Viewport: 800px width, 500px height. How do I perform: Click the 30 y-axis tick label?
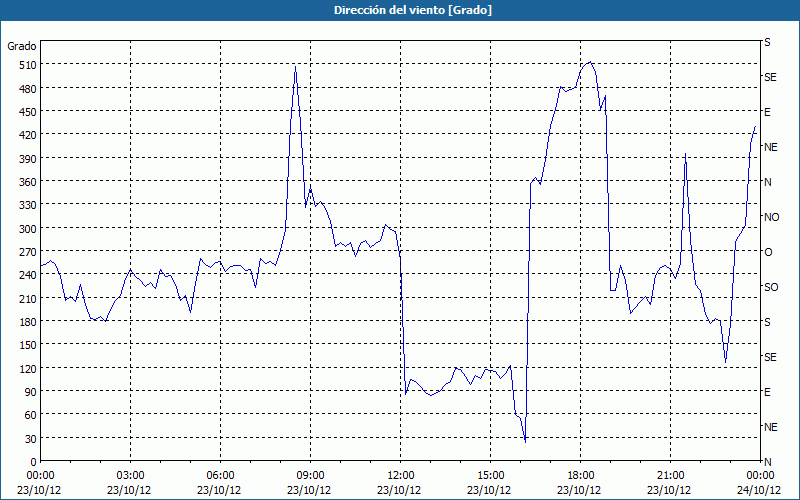(31, 439)
